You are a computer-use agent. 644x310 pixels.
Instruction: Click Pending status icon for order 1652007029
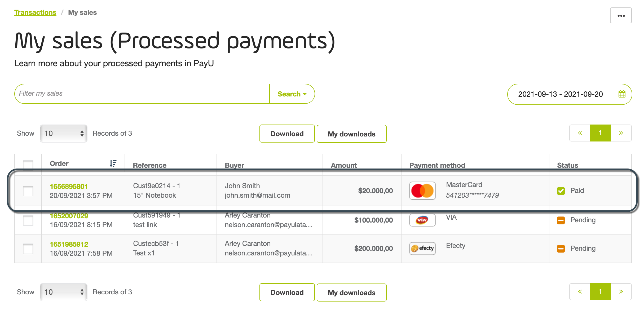[561, 220]
